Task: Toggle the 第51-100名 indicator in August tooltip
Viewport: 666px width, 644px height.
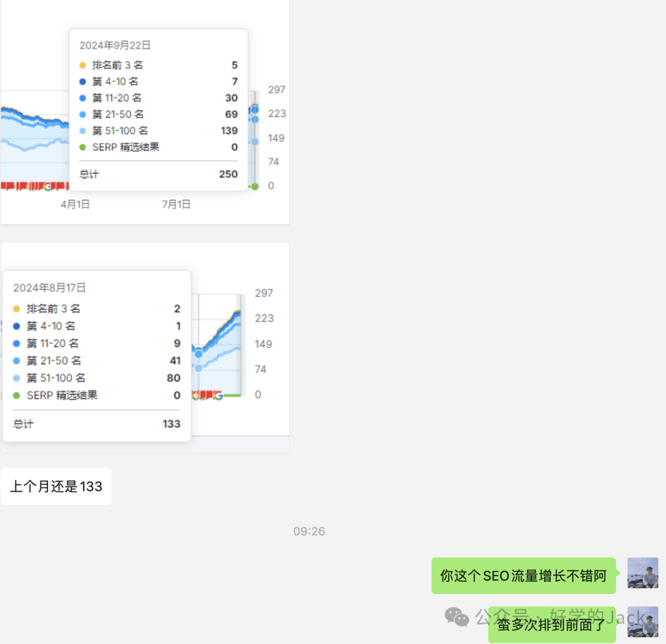Action: pyautogui.click(x=17, y=378)
